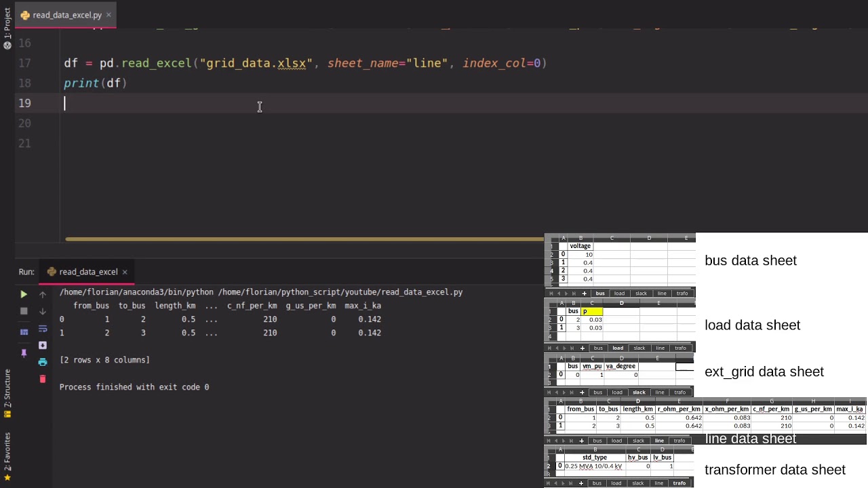Click the c_nf_per_km header in line sheet
The width and height of the screenshot is (868, 488).
point(772,409)
